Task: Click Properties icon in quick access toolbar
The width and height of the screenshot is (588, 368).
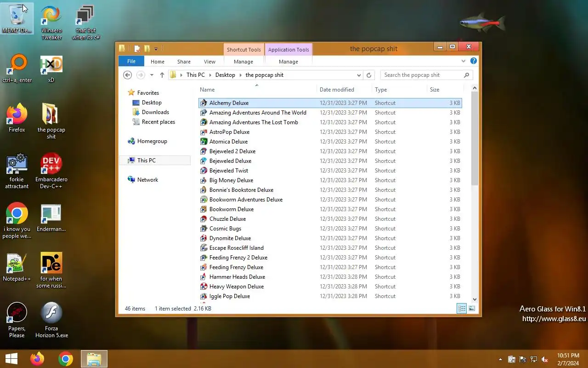Action: [137, 48]
